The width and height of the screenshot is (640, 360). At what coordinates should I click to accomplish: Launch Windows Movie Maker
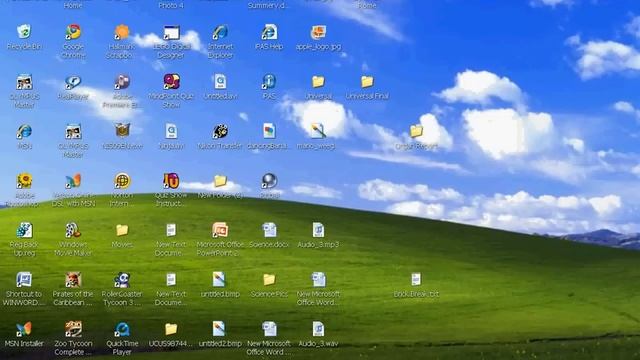point(73,230)
